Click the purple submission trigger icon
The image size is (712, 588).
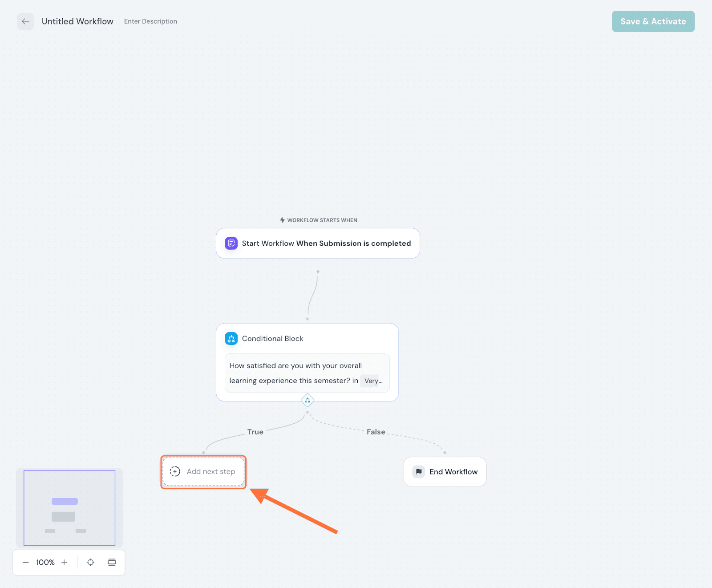[231, 243]
